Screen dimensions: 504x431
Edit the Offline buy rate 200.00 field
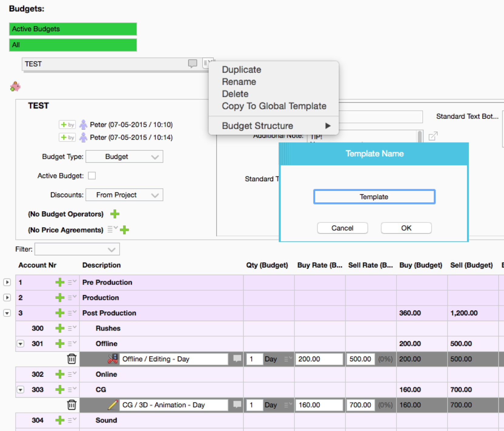pos(319,359)
